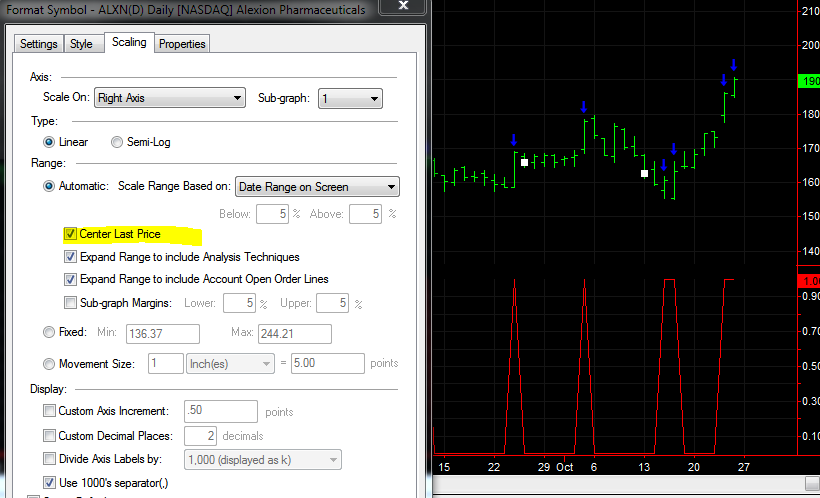Close the Format Symbol dialog

(403, 6)
